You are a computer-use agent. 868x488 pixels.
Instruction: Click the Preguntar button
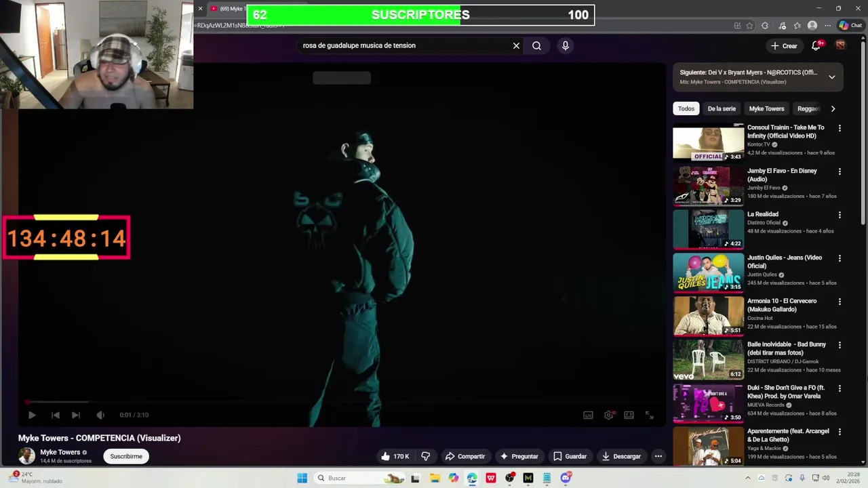(x=519, y=456)
